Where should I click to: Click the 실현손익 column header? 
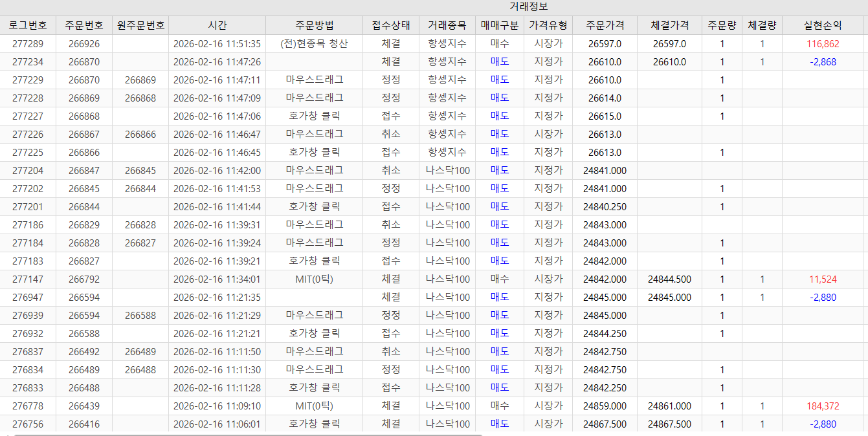tap(823, 25)
